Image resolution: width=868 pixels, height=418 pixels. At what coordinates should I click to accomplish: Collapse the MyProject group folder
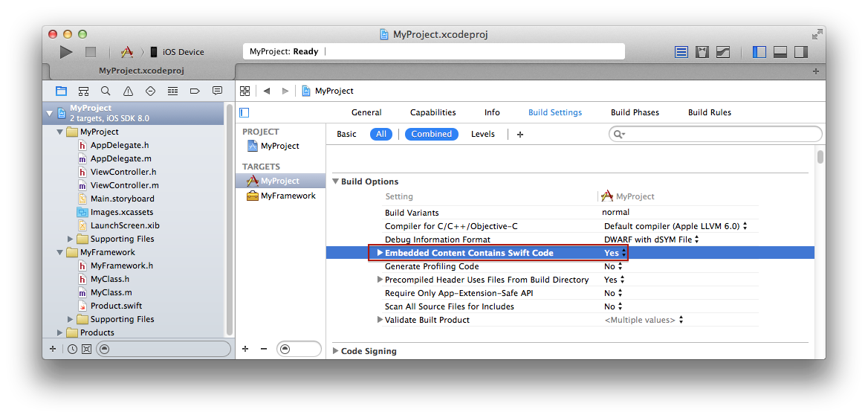tap(59, 132)
